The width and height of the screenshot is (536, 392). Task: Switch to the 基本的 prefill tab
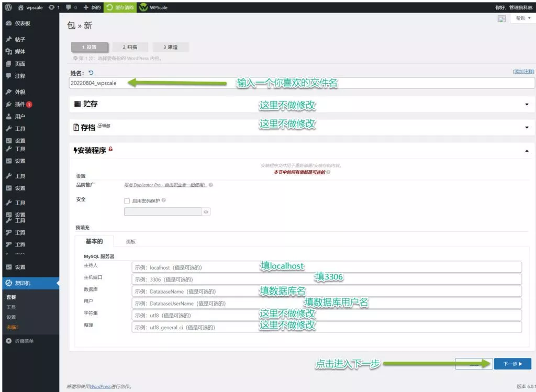94,241
